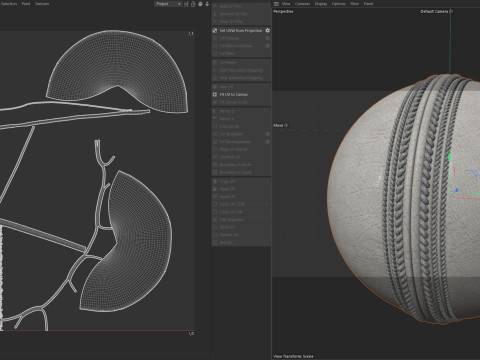This screenshot has height=360, width=480.
Task: Run the Max UV command
Action: click(x=241, y=87)
